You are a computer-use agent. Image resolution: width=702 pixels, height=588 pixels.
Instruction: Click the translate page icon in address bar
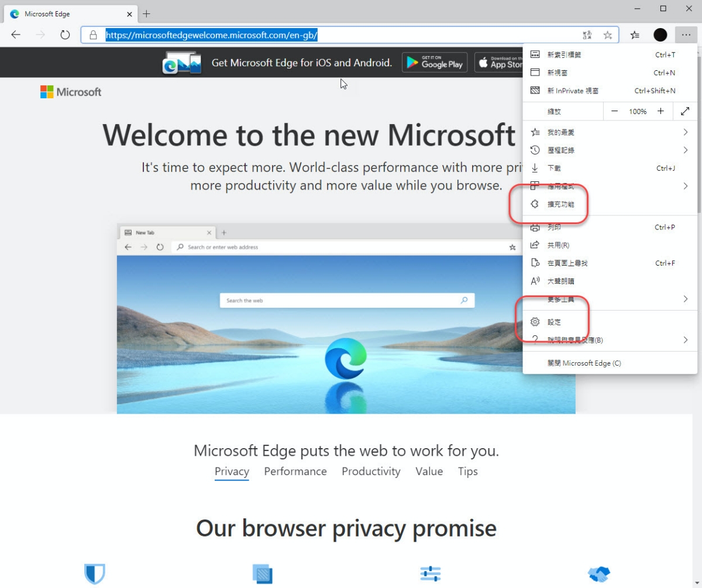click(x=587, y=35)
